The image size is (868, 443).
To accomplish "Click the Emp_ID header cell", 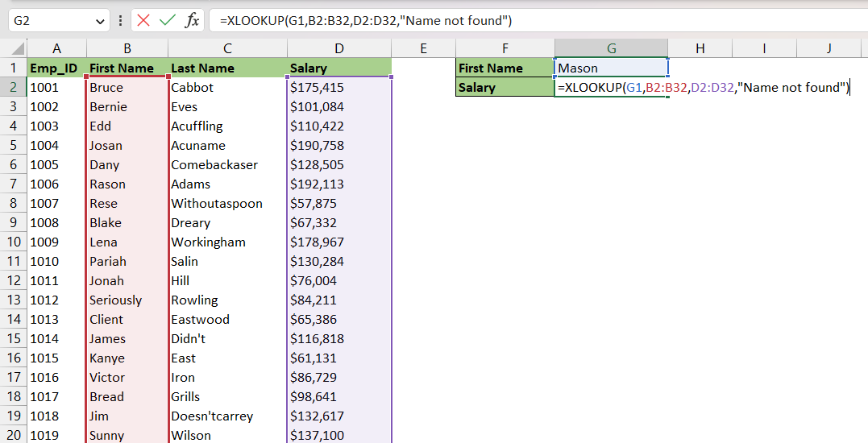I will pos(56,68).
